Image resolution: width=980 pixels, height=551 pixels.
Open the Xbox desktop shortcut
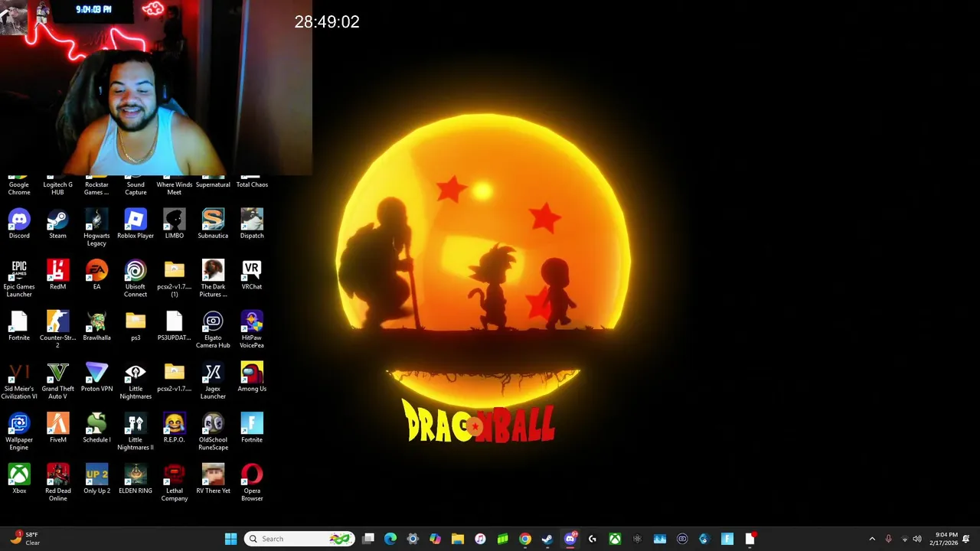(x=19, y=479)
